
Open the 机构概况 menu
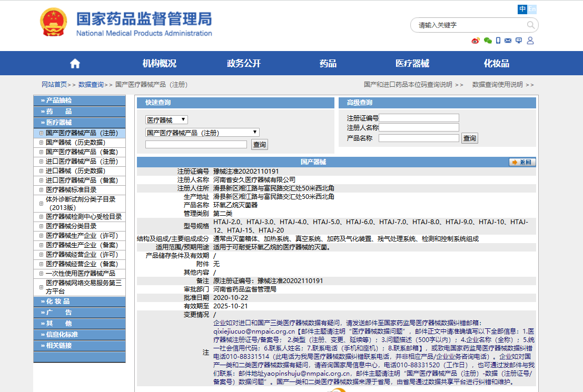pyautogui.click(x=159, y=64)
